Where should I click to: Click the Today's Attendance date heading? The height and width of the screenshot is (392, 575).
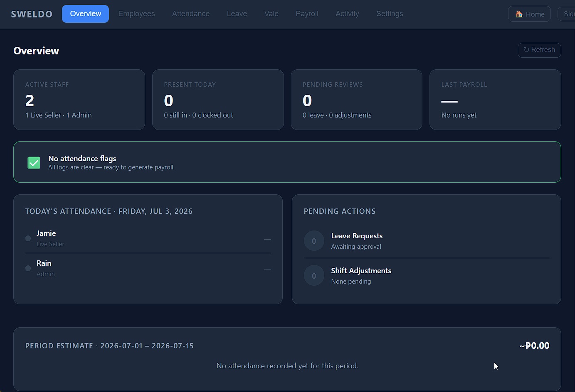click(x=109, y=211)
